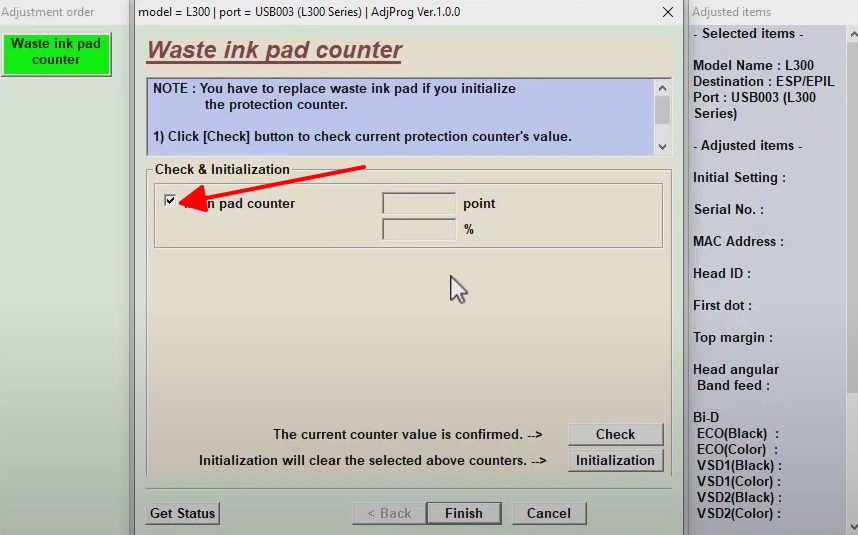Click the Back button

point(389,513)
